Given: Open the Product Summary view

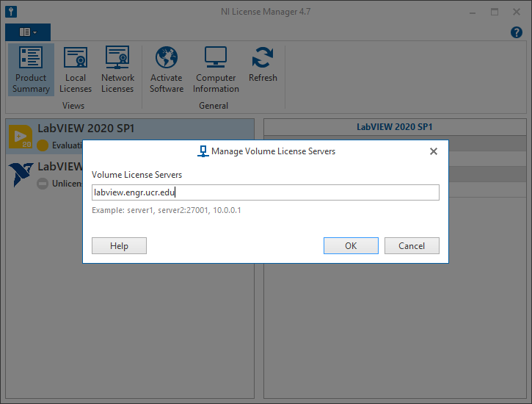Looking at the screenshot, I should [31, 71].
